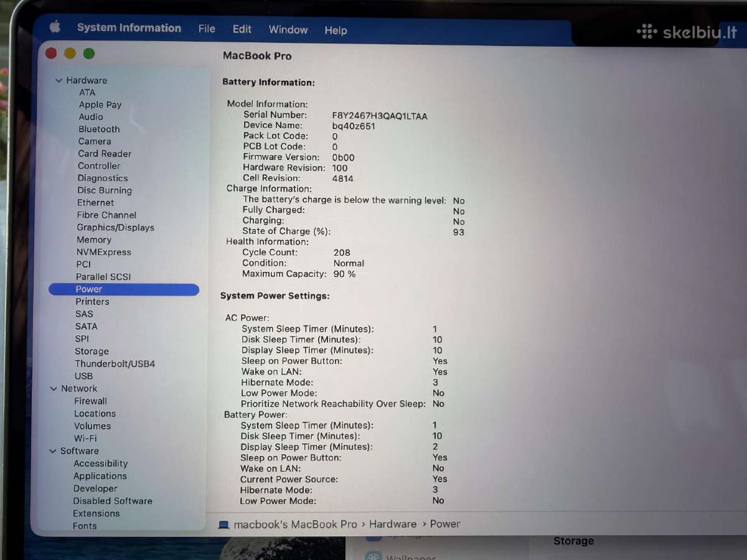This screenshot has width=747, height=560.
Task: Select Camera in the sidebar
Action: [95, 141]
